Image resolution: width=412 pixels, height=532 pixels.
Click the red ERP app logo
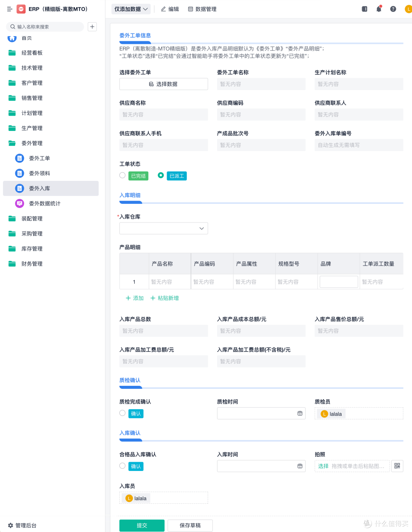(x=21, y=9)
